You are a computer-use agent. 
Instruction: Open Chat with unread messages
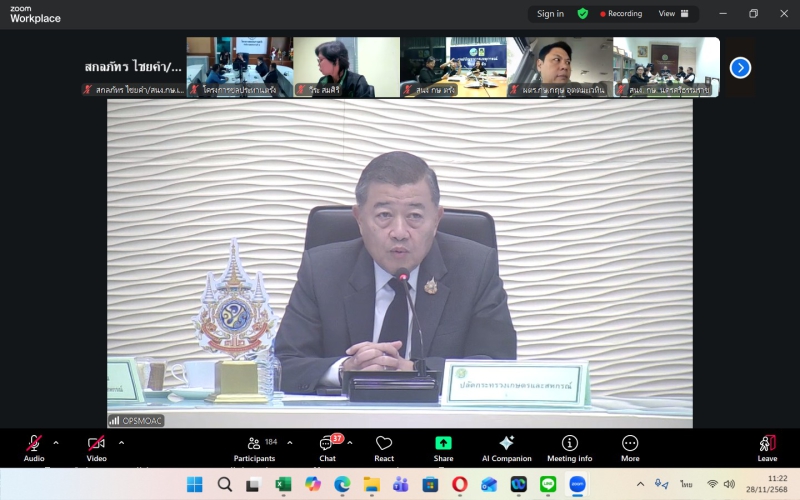327,445
